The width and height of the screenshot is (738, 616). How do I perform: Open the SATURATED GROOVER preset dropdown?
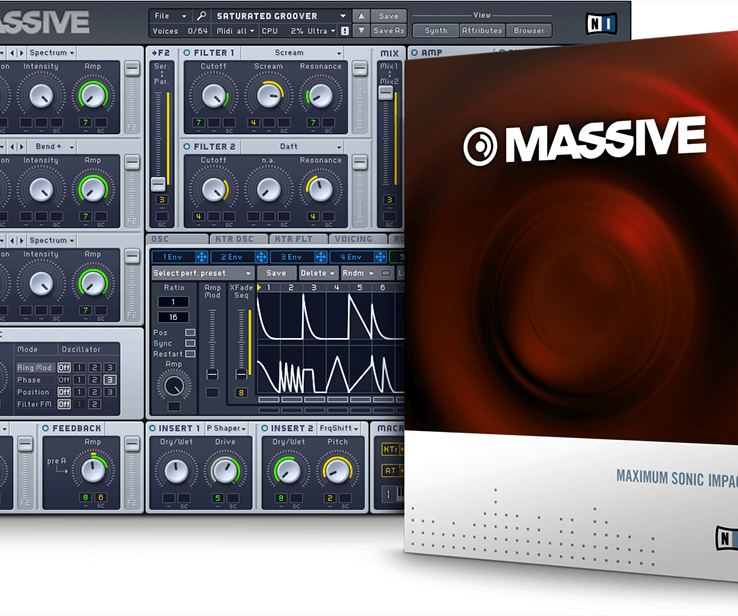click(281, 16)
